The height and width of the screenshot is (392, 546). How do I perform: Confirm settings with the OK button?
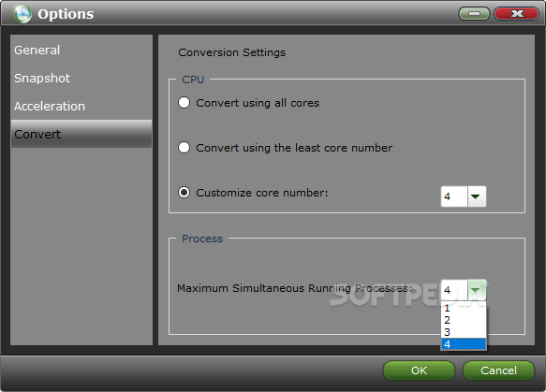click(x=419, y=370)
